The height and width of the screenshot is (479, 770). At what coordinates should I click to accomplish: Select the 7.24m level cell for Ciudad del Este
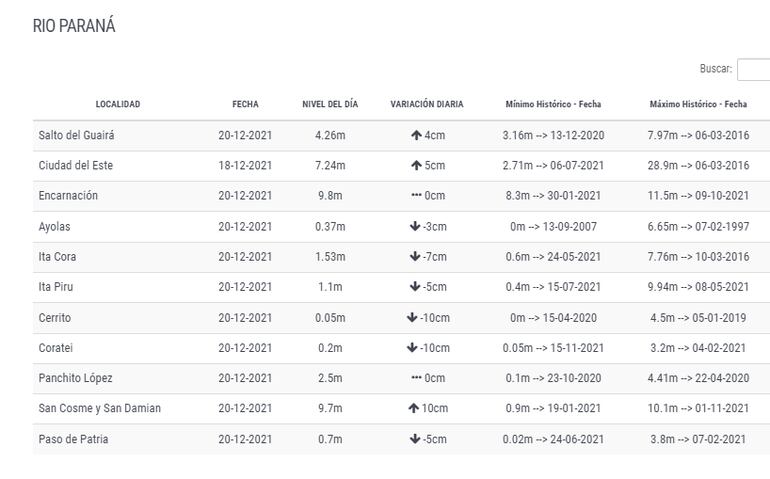[x=330, y=165]
